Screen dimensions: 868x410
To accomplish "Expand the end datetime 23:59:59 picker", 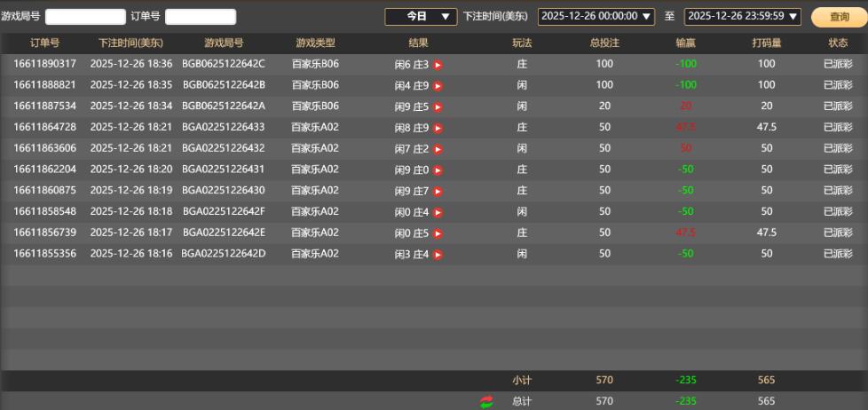I will coord(743,17).
